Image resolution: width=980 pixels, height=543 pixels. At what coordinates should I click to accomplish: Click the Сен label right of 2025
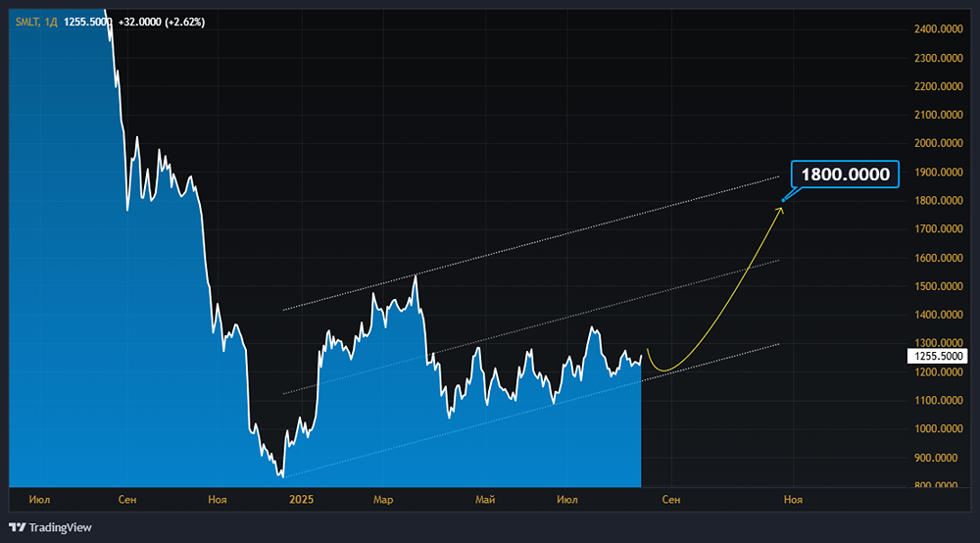coord(671,499)
